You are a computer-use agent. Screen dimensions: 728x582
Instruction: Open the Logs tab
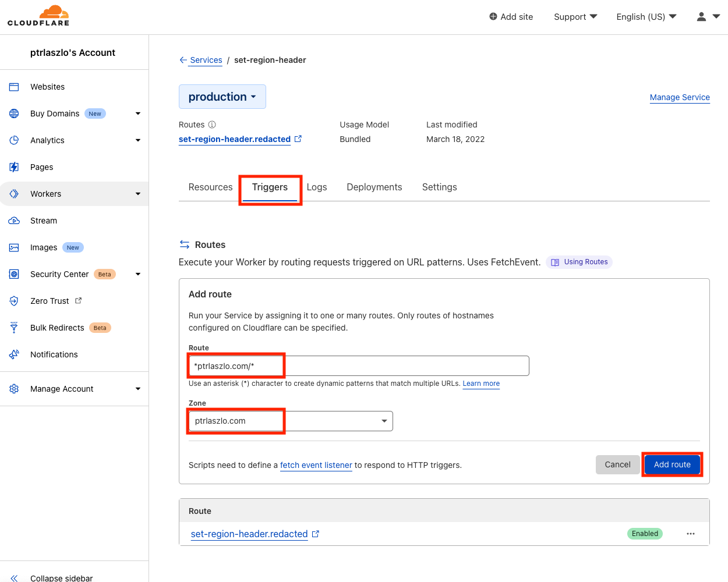point(317,187)
